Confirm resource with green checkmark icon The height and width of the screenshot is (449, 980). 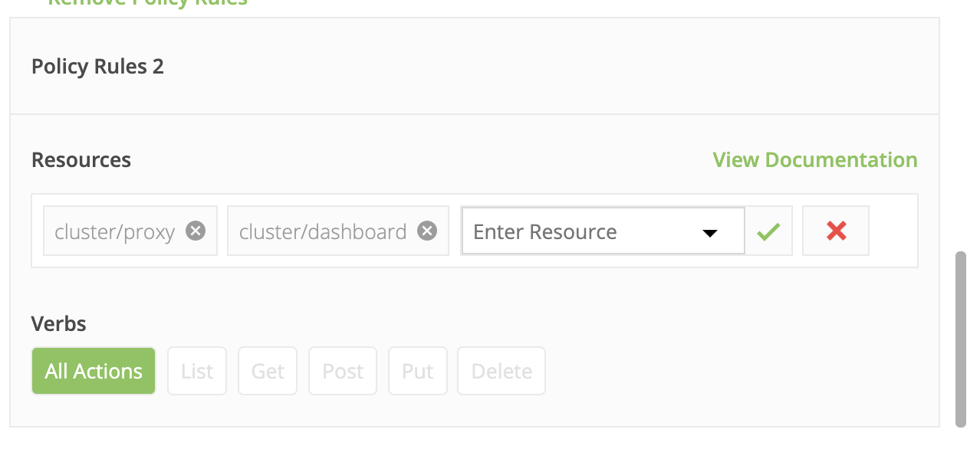click(x=768, y=231)
